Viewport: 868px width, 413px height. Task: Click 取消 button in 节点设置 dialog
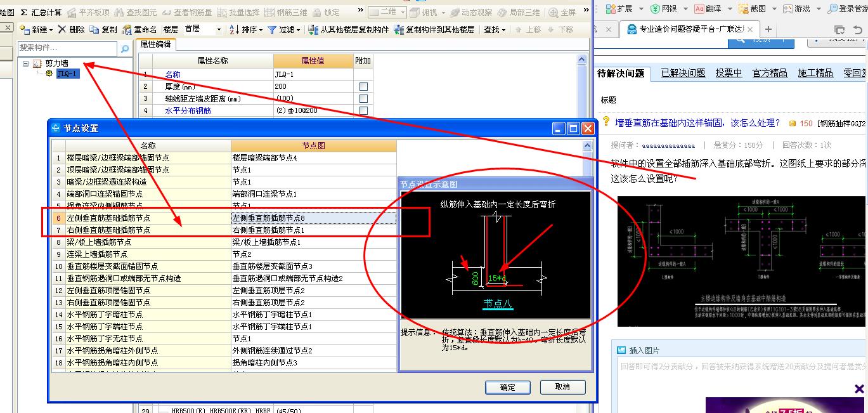pos(562,387)
